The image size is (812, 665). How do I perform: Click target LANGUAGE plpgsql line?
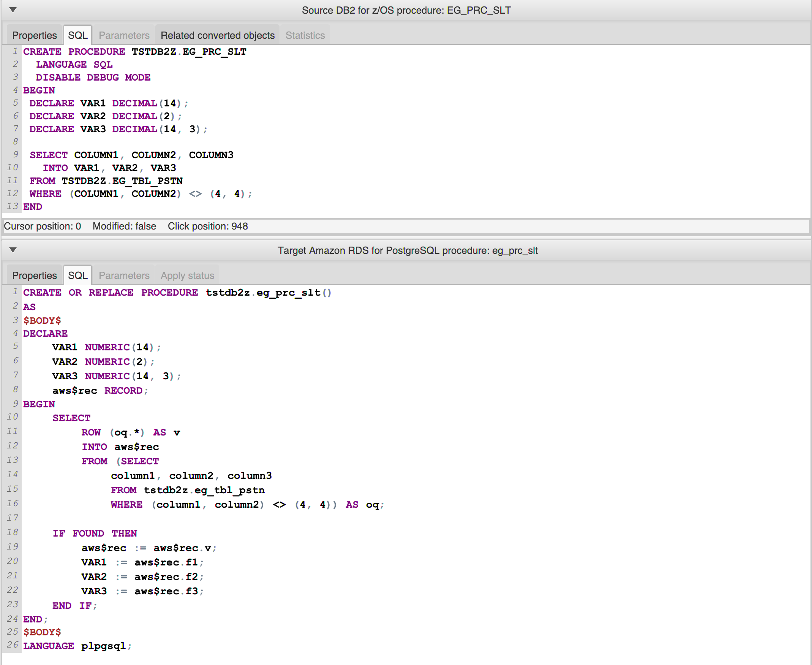coord(77,646)
